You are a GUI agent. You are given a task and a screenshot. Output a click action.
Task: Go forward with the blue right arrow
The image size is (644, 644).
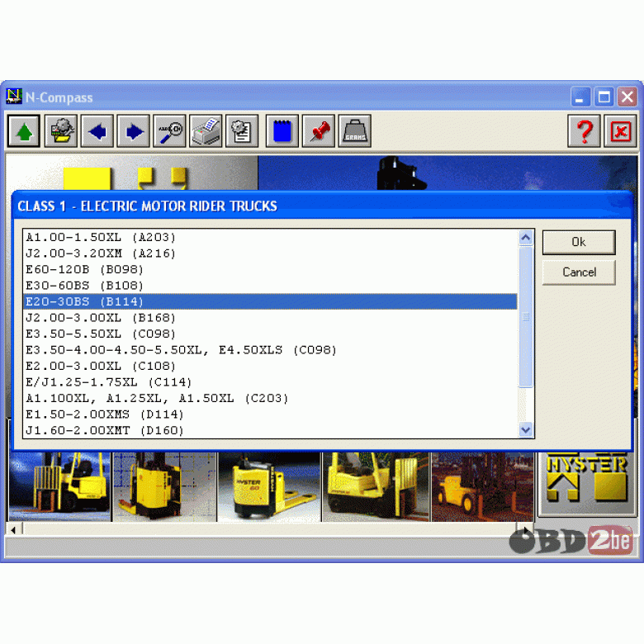[x=134, y=131]
